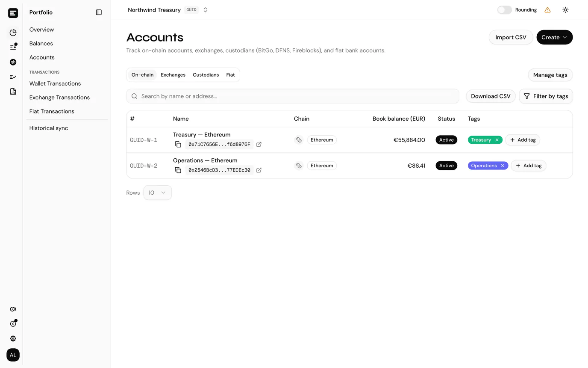The width and height of the screenshot is (588, 368).
Task: Focus the search by name or address field
Action: [x=293, y=96]
